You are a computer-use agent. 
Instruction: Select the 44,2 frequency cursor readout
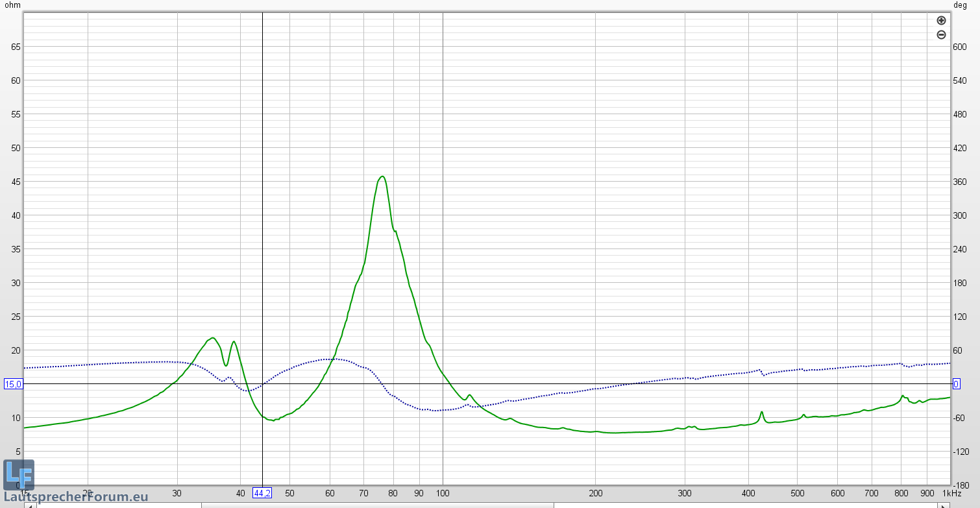pyautogui.click(x=262, y=493)
